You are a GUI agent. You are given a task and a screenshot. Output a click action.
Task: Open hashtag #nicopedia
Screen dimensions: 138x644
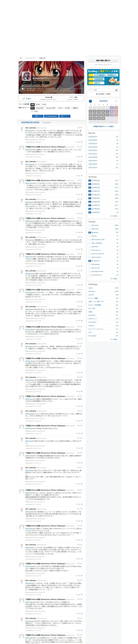point(92,336)
